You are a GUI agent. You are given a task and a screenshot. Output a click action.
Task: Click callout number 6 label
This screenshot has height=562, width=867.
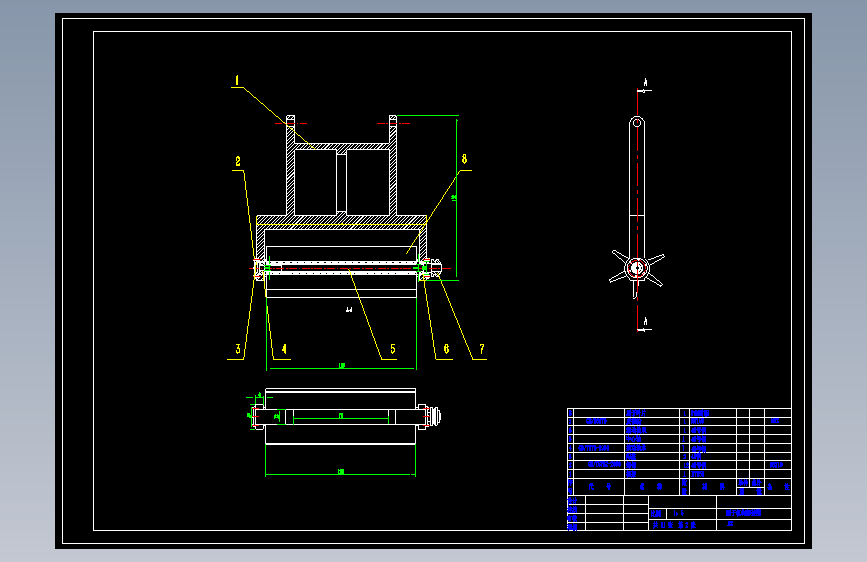pyautogui.click(x=446, y=349)
